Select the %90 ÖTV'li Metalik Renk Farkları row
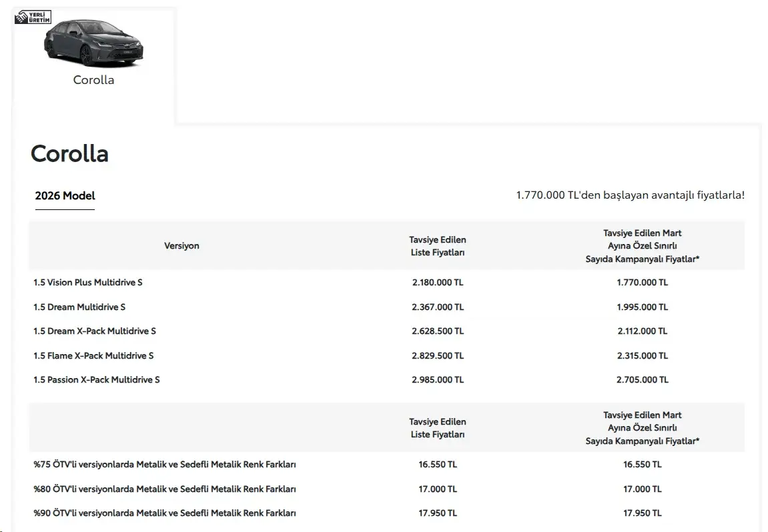Image resolution: width=768 pixels, height=532 pixels. pos(387,513)
